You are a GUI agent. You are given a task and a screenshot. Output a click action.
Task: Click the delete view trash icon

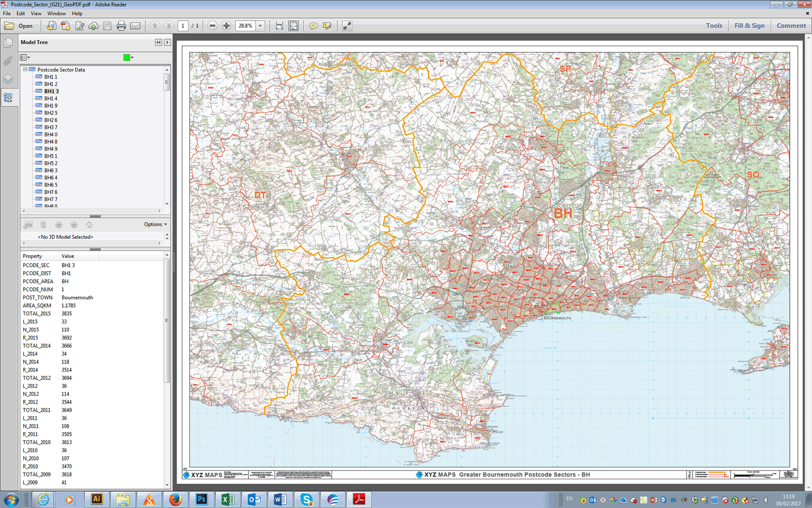[43, 225]
